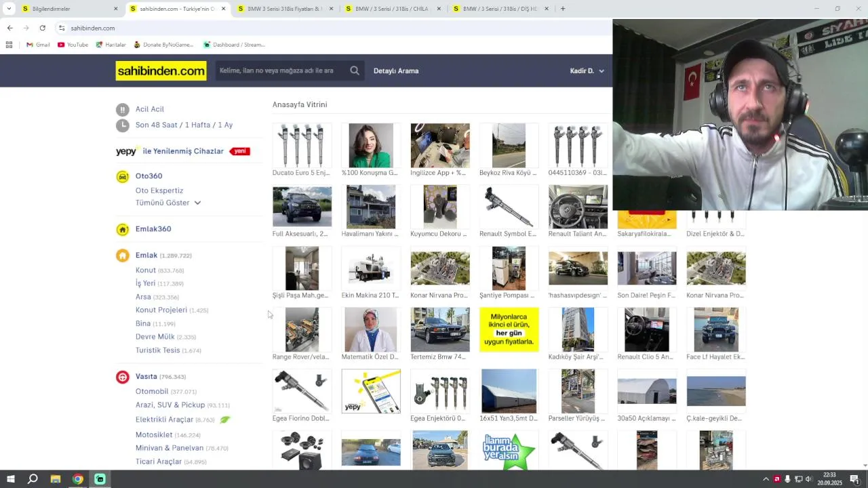The height and width of the screenshot is (488, 868).
Task: Click the Oto360 car icon
Action: click(x=122, y=176)
